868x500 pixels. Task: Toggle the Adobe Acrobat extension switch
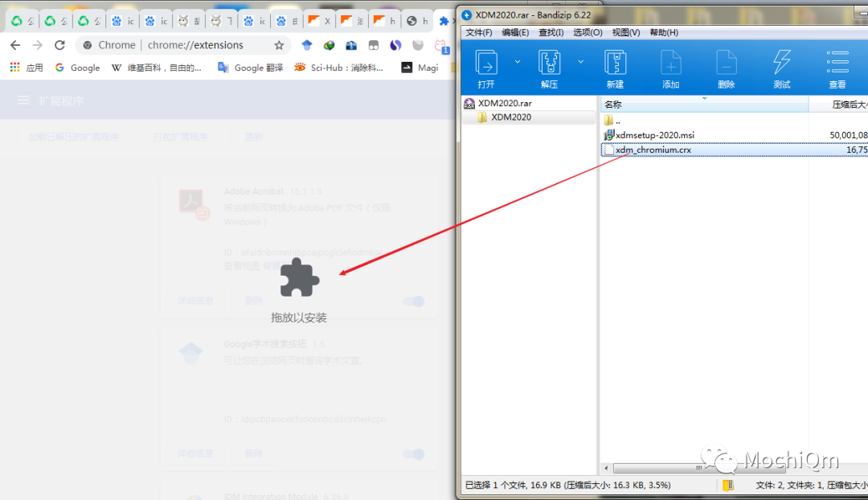tap(413, 301)
